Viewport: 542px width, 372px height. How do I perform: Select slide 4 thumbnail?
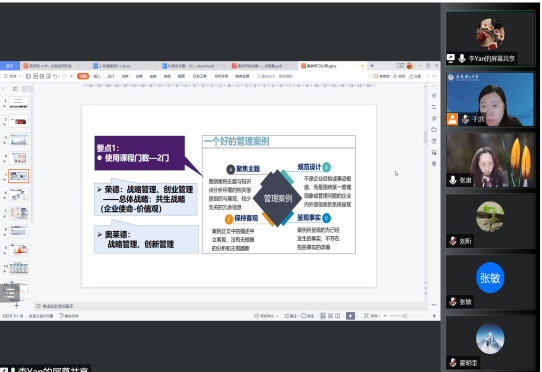18,158
